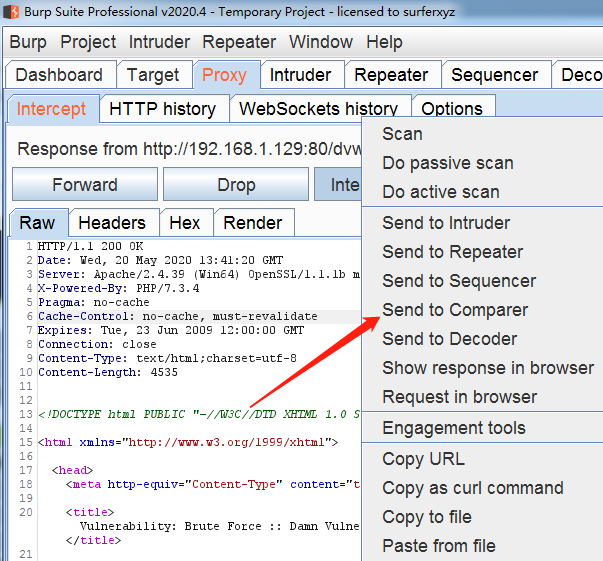
Task: Open the Help menu
Action: tap(384, 42)
